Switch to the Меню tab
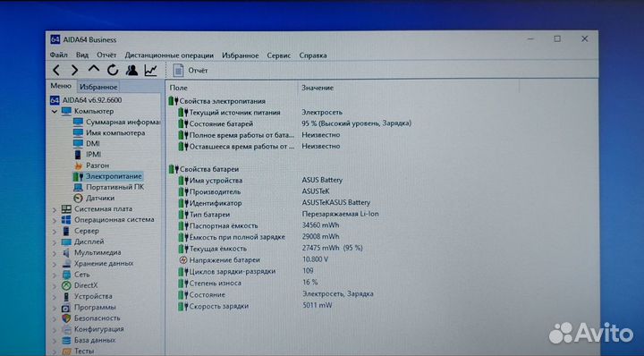644x356 pixels. coord(61,86)
